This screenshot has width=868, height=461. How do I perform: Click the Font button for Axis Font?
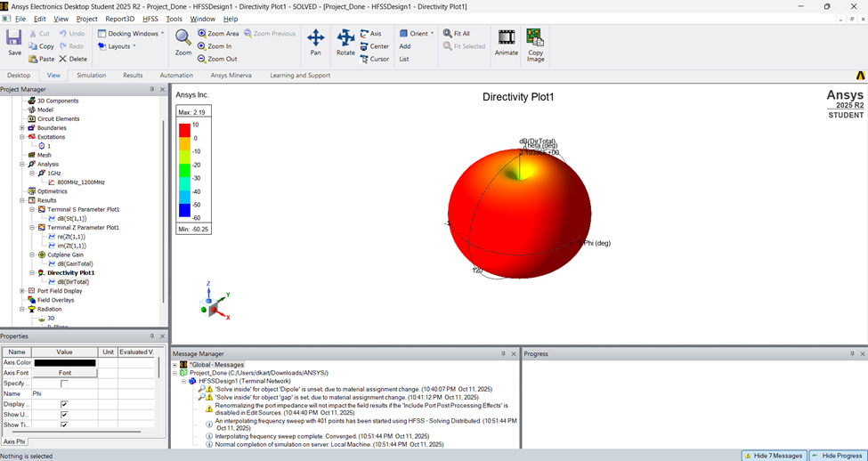click(64, 373)
